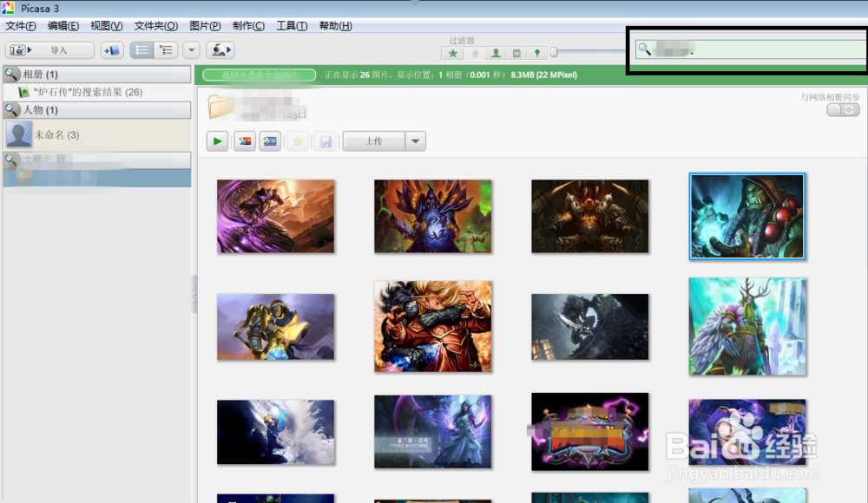Select the Unnamed (未命名) people entry
The width and height of the screenshot is (868, 503).
click(x=97, y=134)
